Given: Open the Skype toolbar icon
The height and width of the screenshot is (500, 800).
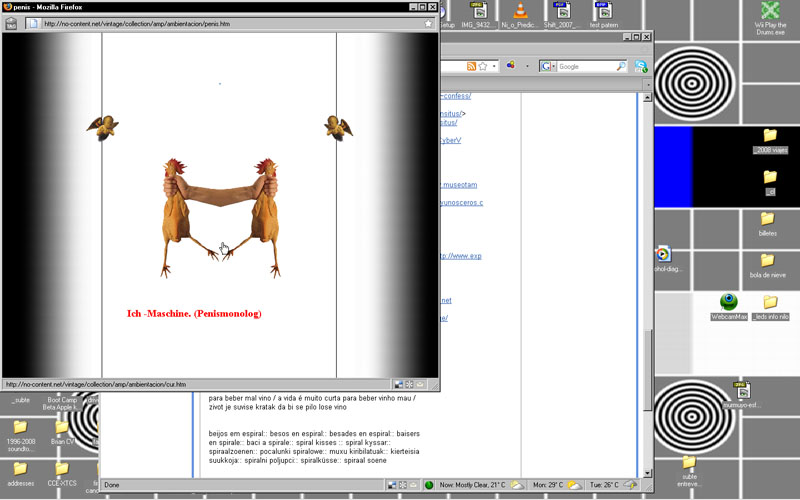Looking at the screenshot, I should point(640,66).
